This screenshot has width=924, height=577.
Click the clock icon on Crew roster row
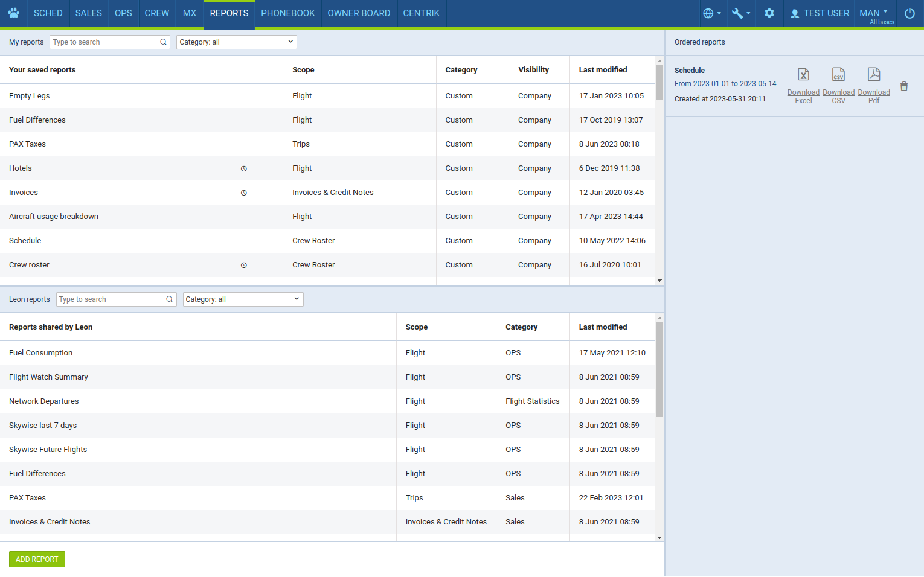point(244,266)
